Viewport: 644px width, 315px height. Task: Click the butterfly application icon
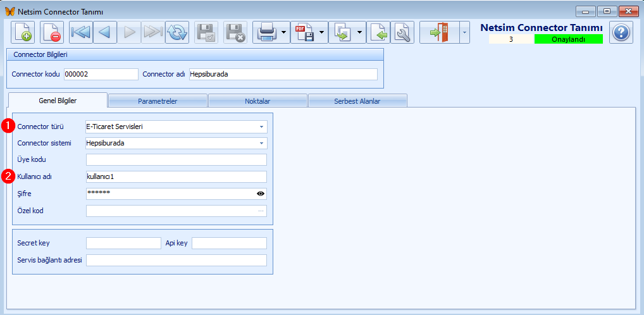[9, 11]
